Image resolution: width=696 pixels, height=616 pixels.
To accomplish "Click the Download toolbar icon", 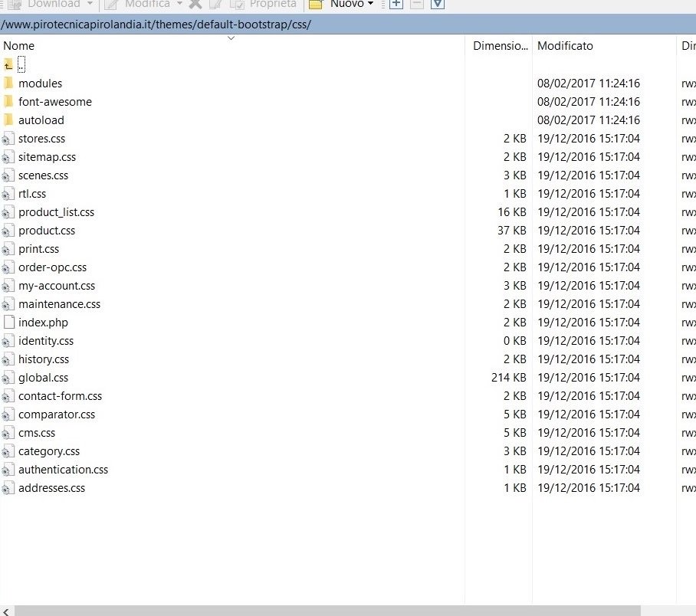I will point(15,4).
